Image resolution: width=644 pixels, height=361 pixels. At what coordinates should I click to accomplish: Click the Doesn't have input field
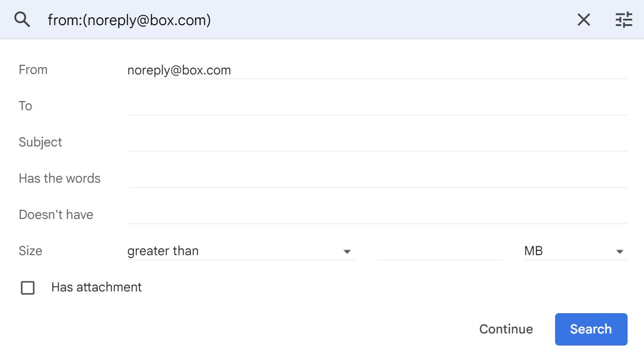(377, 215)
